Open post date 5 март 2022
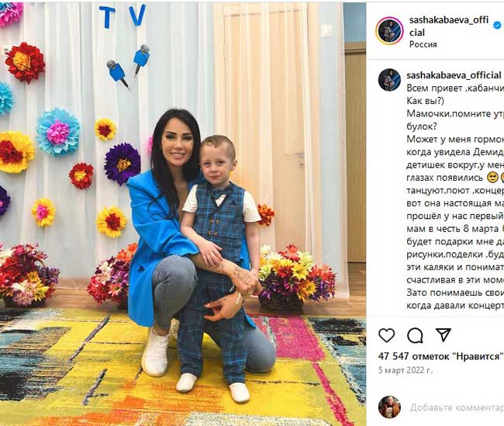The height and width of the screenshot is (426, 504). click(406, 370)
